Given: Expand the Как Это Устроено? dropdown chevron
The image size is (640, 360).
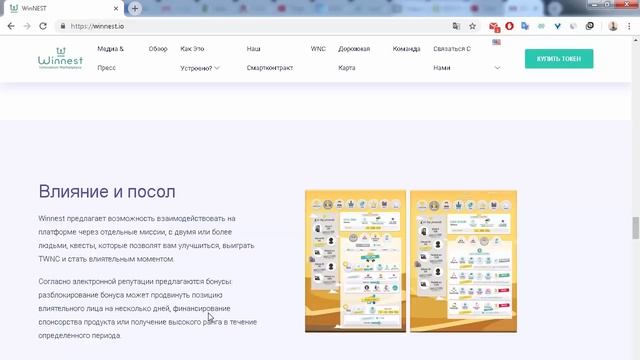Looking at the screenshot, I should (217, 68).
